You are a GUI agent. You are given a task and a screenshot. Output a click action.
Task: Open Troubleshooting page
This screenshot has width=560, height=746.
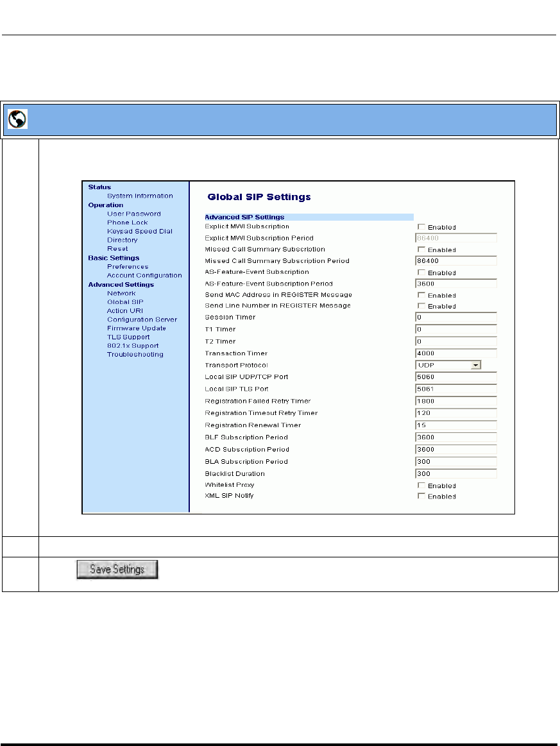[x=135, y=355]
